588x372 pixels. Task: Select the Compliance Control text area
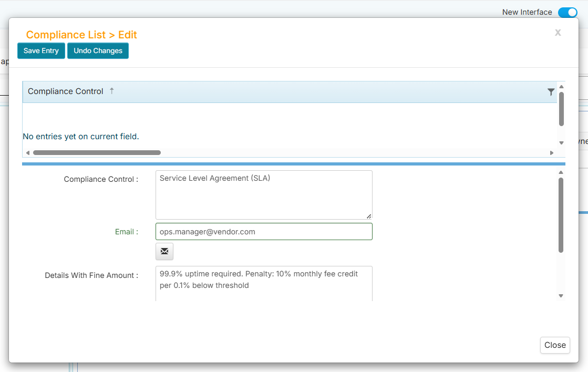click(x=263, y=194)
